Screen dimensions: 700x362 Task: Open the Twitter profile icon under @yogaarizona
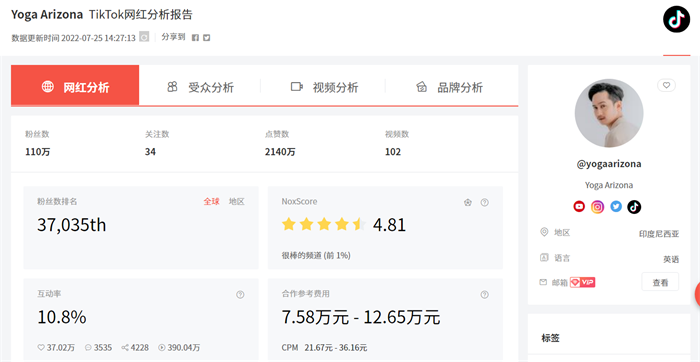point(616,207)
